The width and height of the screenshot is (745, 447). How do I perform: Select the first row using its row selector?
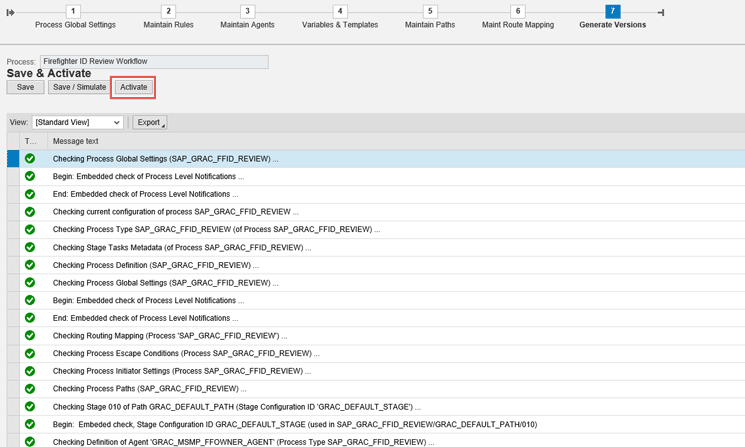click(x=13, y=159)
